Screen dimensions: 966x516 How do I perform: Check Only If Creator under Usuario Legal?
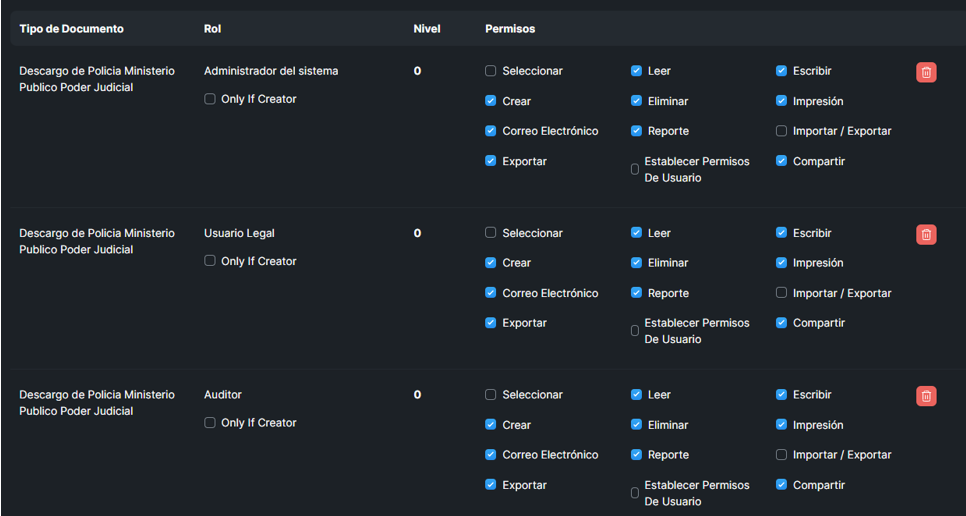(210, 261)
